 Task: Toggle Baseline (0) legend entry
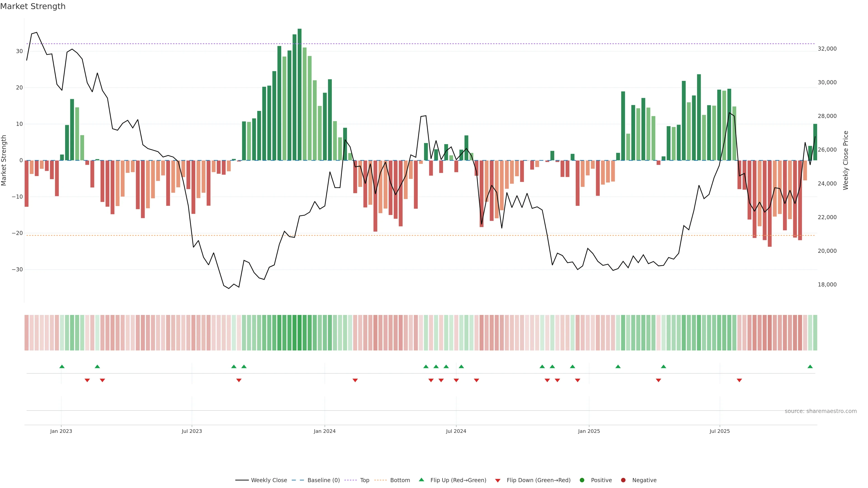point(323,480)
